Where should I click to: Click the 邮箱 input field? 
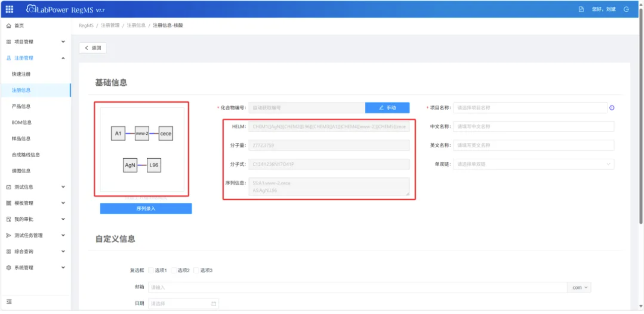[x=357, y=288]
